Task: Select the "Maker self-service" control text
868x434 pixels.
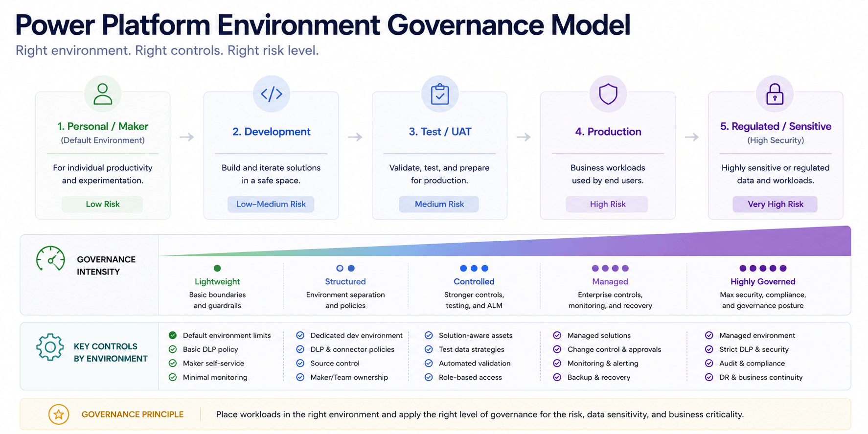Action: pos(213,363)
